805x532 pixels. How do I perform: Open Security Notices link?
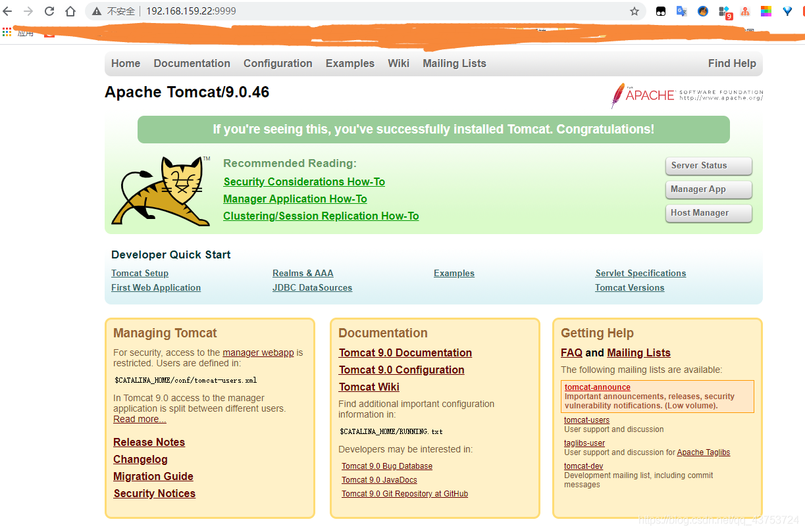(x=154, y=493)
